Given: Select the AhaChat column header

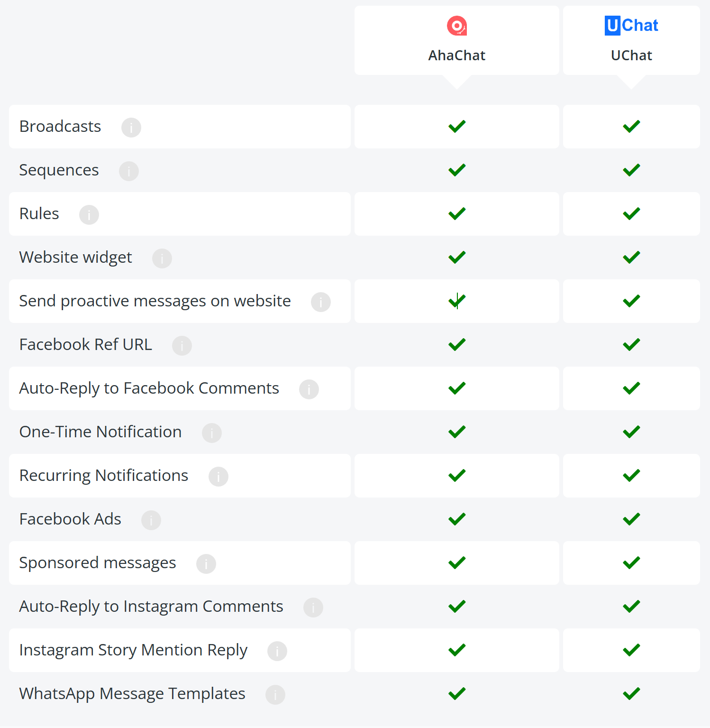Looking at the screenshot, I should 457,40.
